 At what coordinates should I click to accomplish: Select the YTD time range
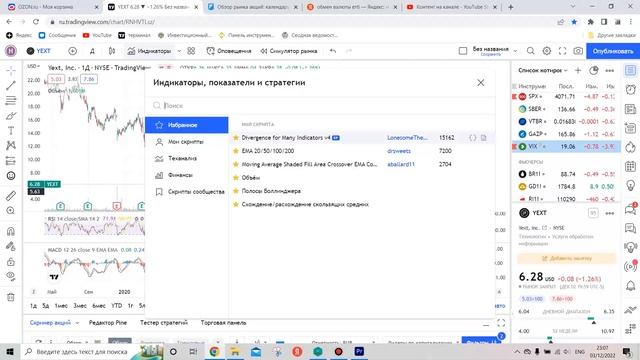117,305
